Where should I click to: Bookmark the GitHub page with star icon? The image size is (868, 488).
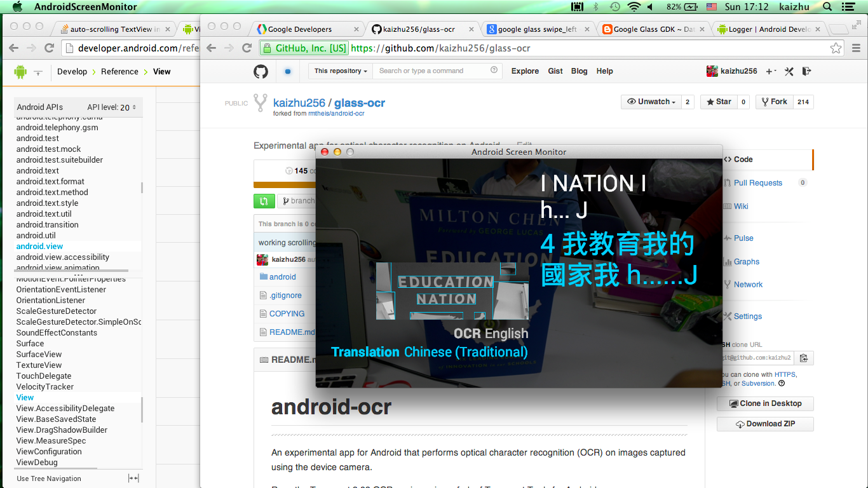point(836,48)
